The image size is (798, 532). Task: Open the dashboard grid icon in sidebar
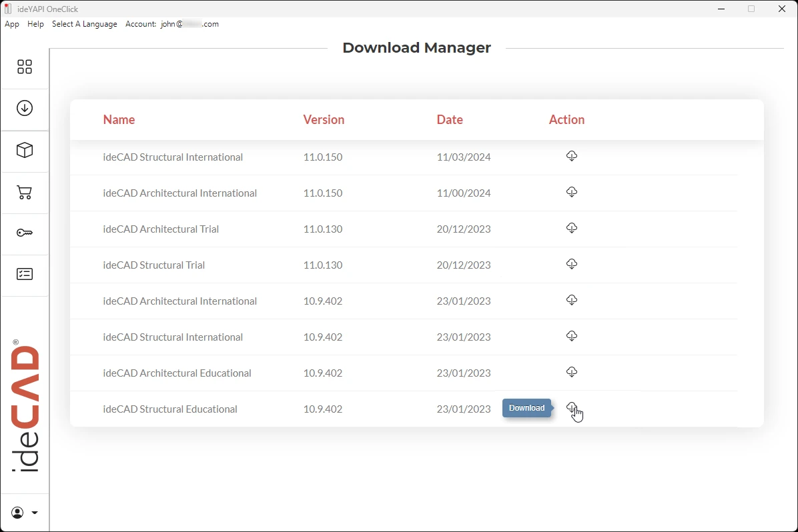25,67
